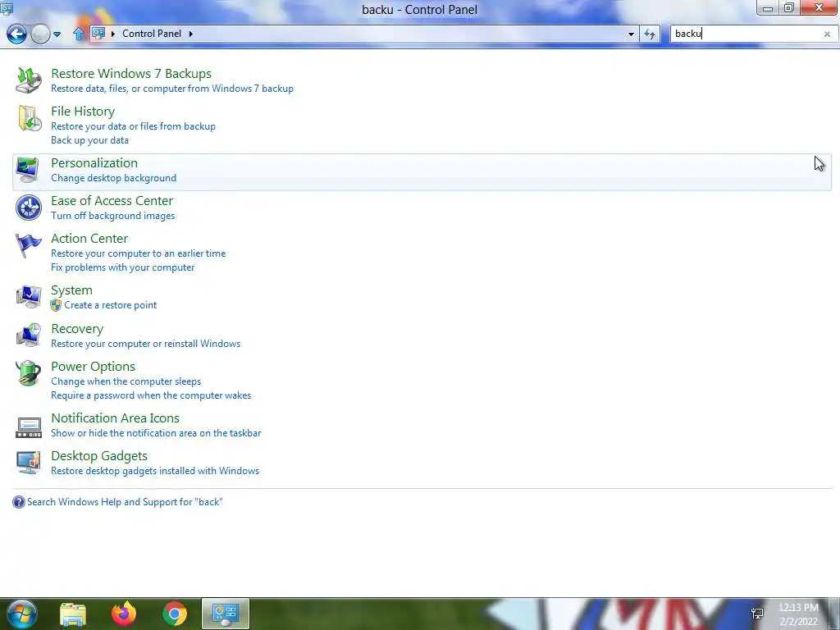Click the Notification Area Icons icon
Screen dimensions: 840x630
29,427
